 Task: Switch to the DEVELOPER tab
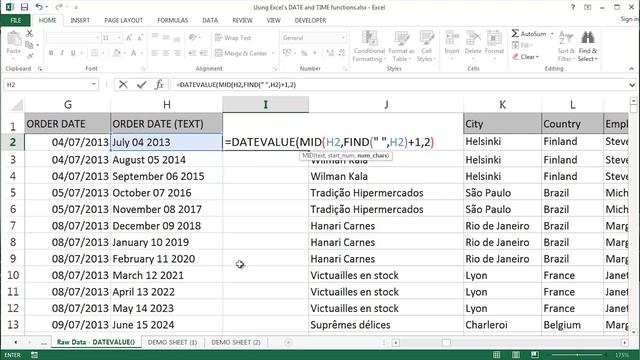(310, 20)
